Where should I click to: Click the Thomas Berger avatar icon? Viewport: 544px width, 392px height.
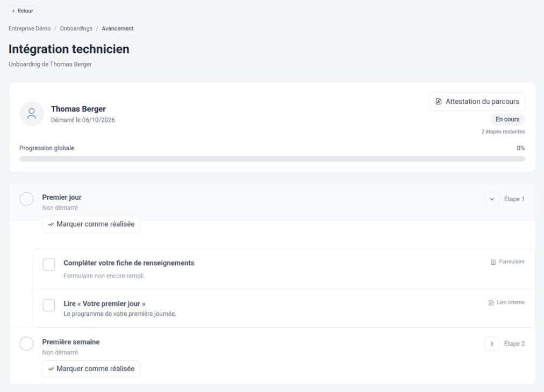click(x=32, y=114)
